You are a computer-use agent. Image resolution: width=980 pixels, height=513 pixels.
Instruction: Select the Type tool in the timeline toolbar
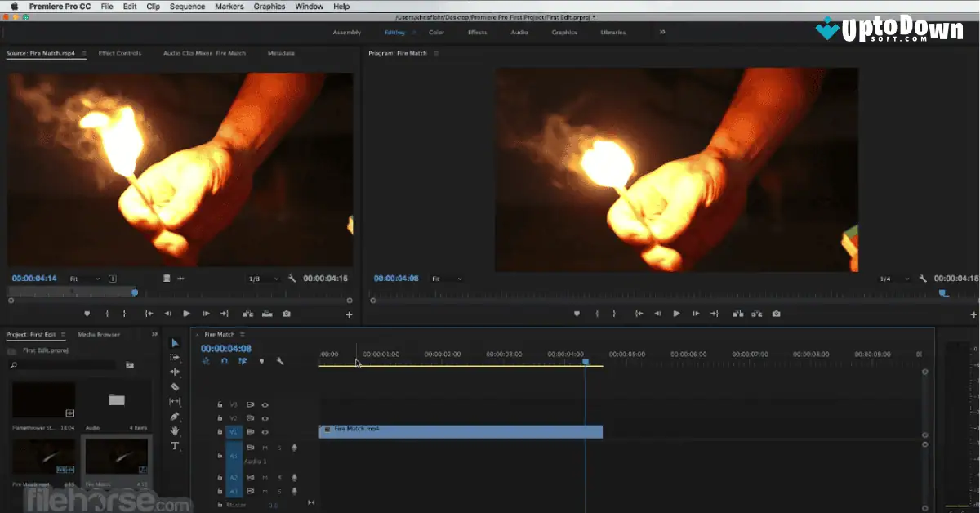[x=175, y=445]
